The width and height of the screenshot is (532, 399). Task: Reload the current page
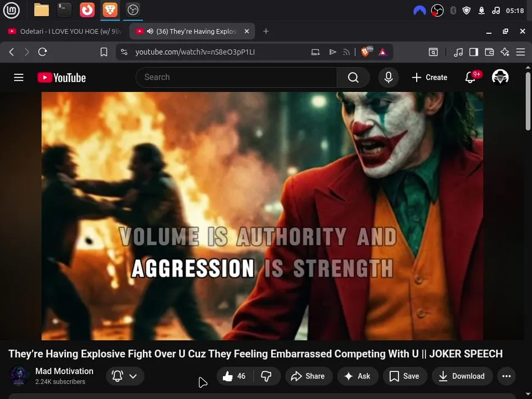(x=43, y=52)
